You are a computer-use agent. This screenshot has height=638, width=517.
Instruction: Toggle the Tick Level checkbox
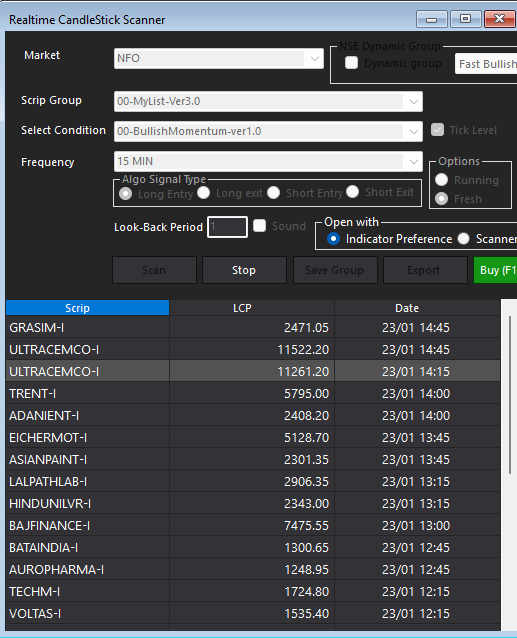438,130
